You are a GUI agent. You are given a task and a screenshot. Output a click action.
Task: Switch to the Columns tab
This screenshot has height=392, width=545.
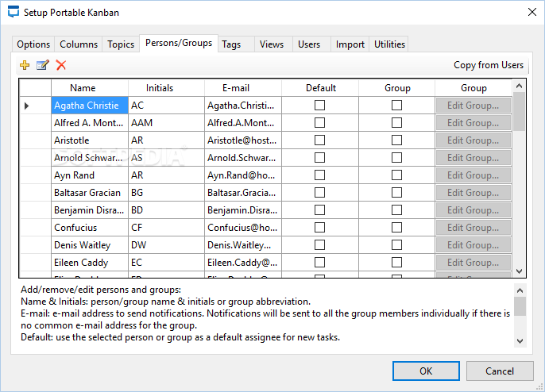79,44
